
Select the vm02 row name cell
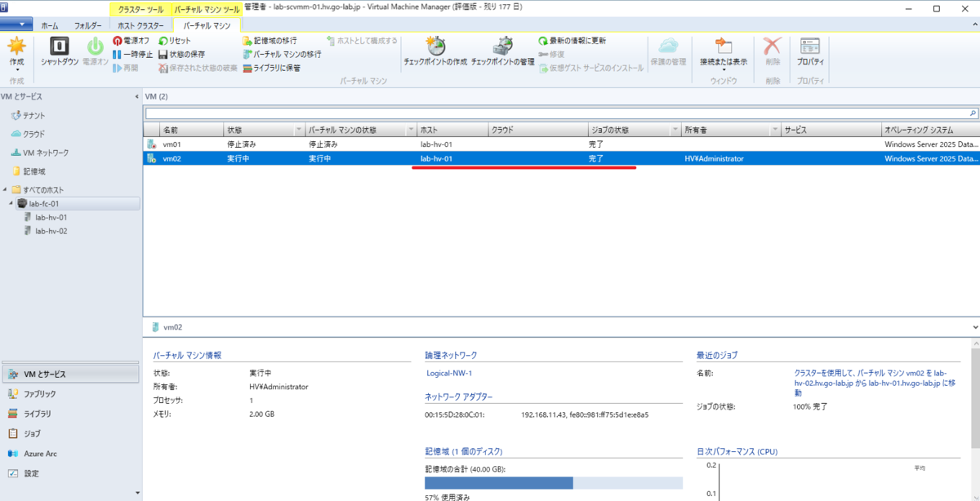(171, 158)
